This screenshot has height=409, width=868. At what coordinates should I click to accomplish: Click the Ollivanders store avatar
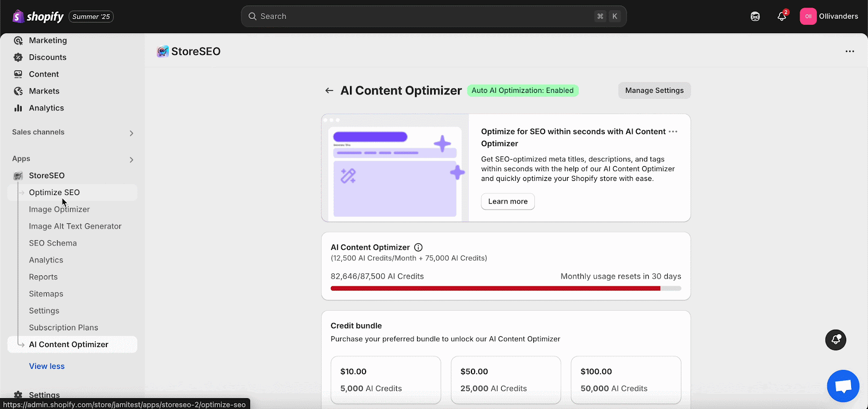point(808,16)
